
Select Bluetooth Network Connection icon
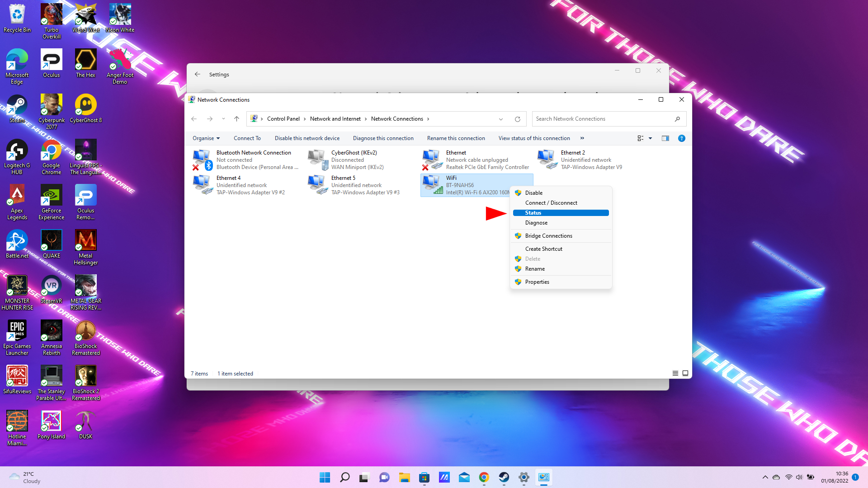[x=202, y=159]
